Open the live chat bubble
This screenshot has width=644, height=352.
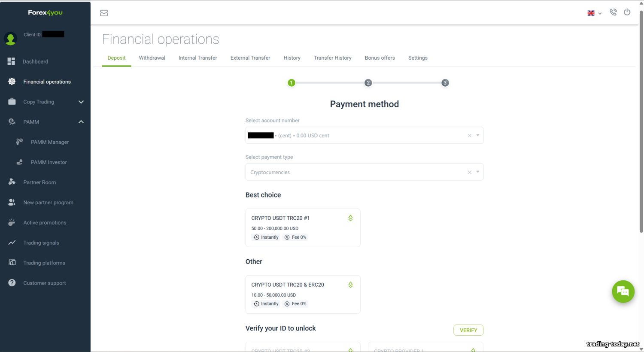click(623, 292)
